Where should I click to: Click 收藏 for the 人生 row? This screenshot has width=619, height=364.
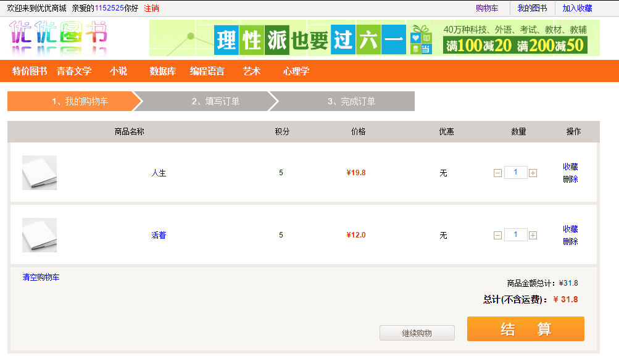coord(570,167)
